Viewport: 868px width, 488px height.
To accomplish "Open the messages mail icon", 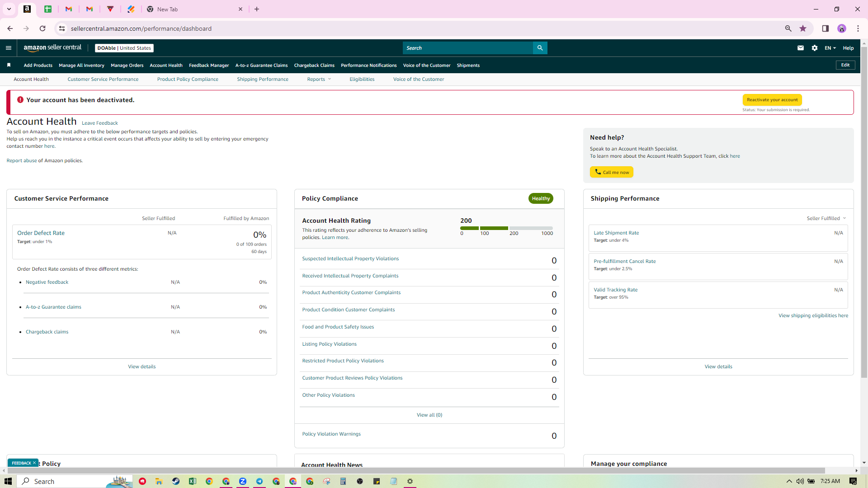I will pos(801,48).
